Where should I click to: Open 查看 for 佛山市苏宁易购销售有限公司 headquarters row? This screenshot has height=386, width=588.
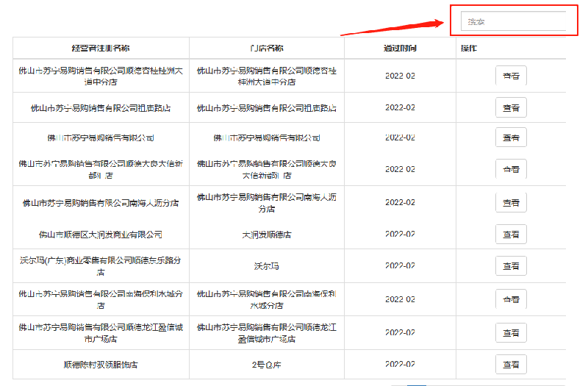(511, 137)
